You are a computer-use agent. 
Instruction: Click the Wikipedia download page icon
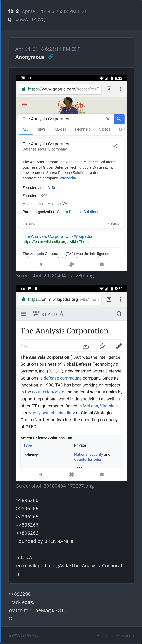[86, 346]
